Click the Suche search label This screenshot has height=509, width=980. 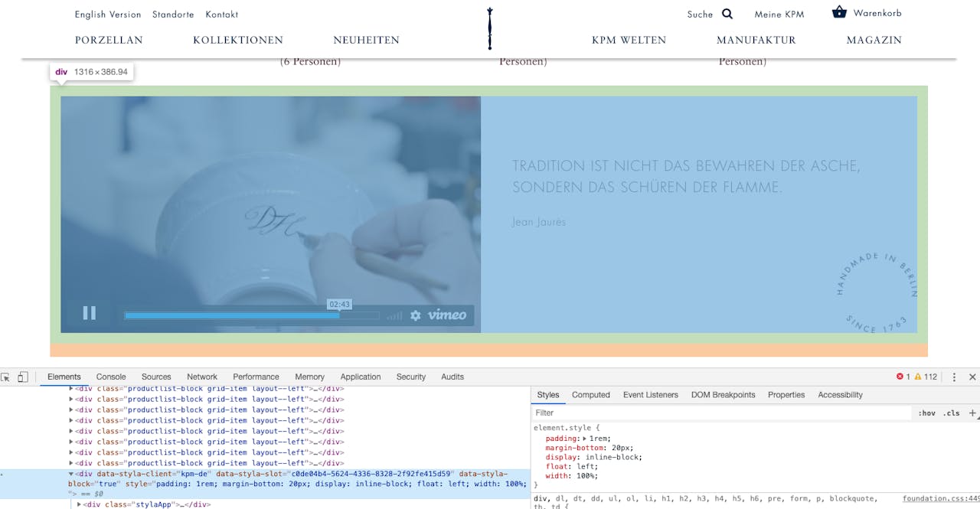click(x=700, y=15)
